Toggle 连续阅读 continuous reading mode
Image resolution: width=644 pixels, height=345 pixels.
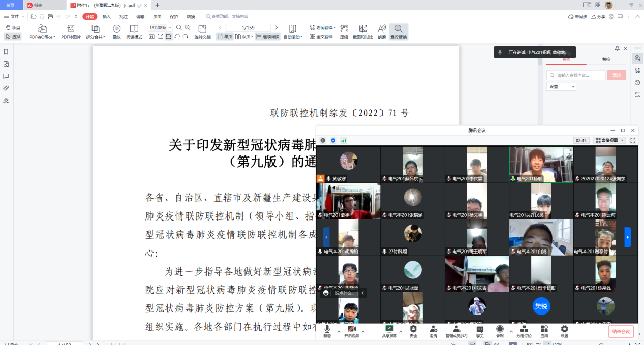click(267, 37)
